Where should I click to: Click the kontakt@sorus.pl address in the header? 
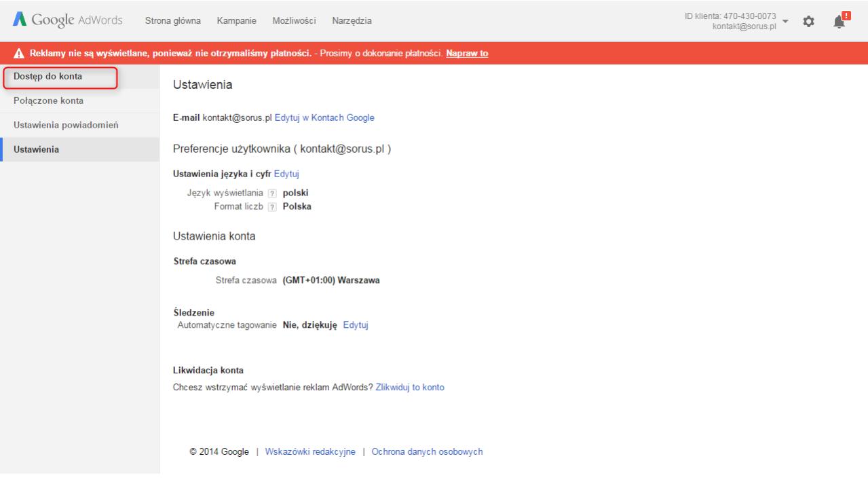[744, 26]
